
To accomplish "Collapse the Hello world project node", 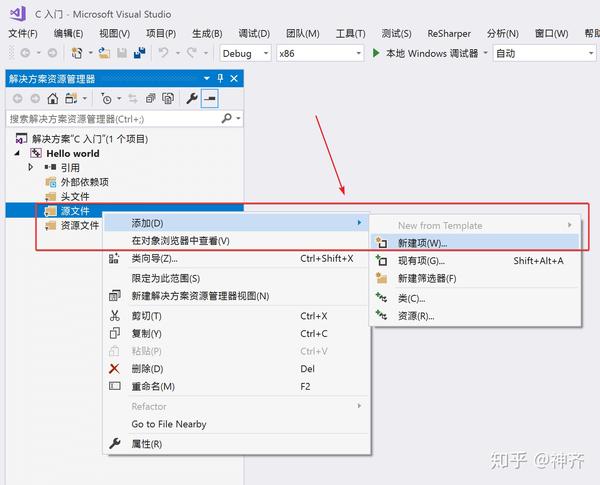I will pos(17,153).
